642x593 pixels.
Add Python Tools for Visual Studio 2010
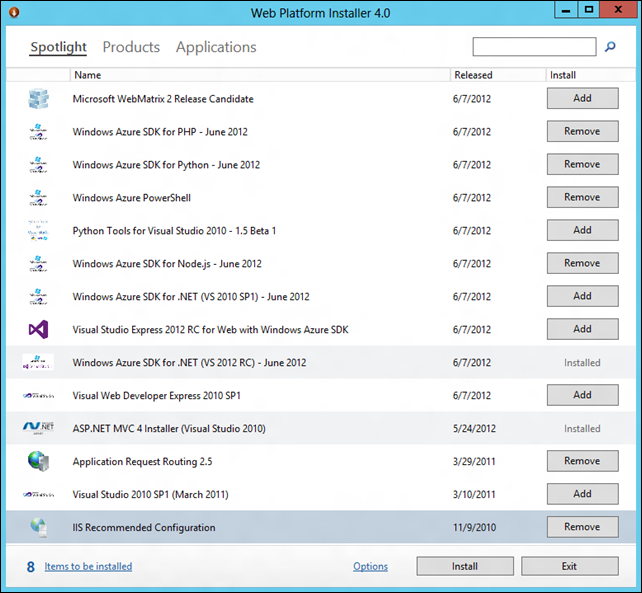point(583,230)
